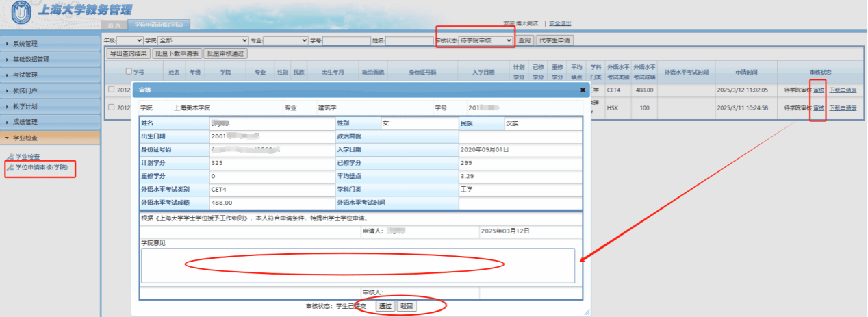Select the 学位申请审核(学院) tab
Image resolution: width=868 pixels, height=317 pixels.
click(x=159, y=25)
